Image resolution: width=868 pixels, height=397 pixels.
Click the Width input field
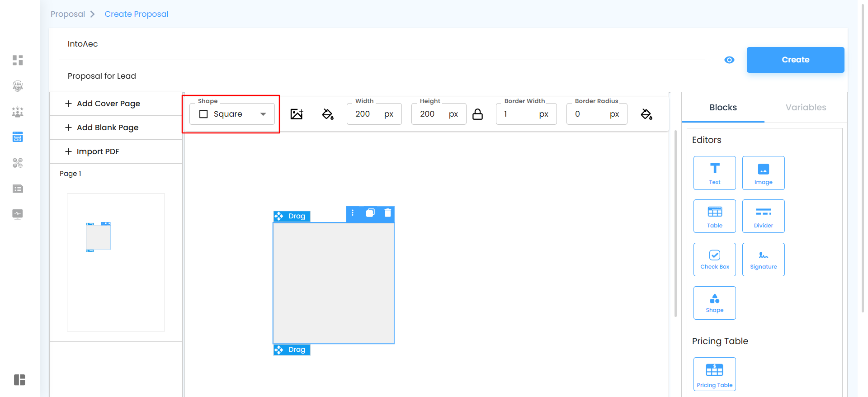point(374,114)
